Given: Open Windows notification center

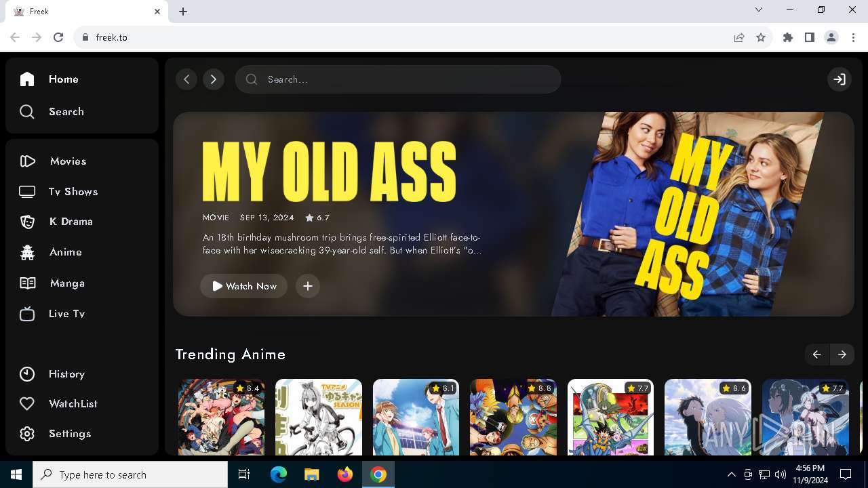Looking at the screenshot, I should pos(846,474).
